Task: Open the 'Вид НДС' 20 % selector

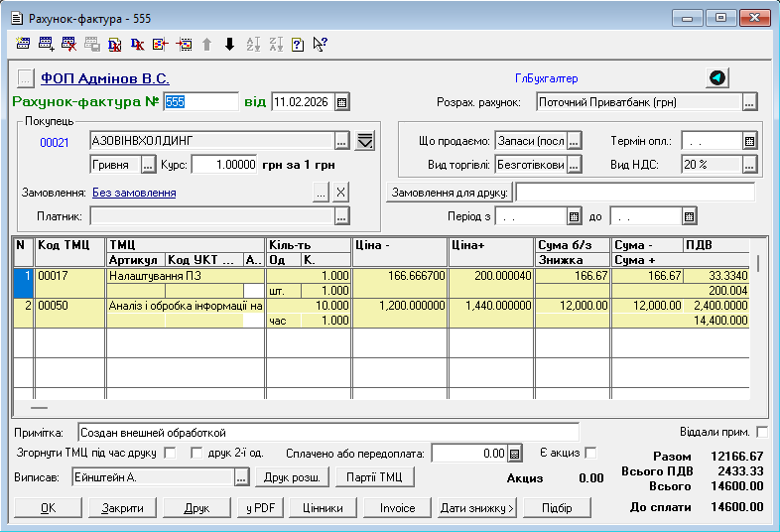Action: point(749,165)
